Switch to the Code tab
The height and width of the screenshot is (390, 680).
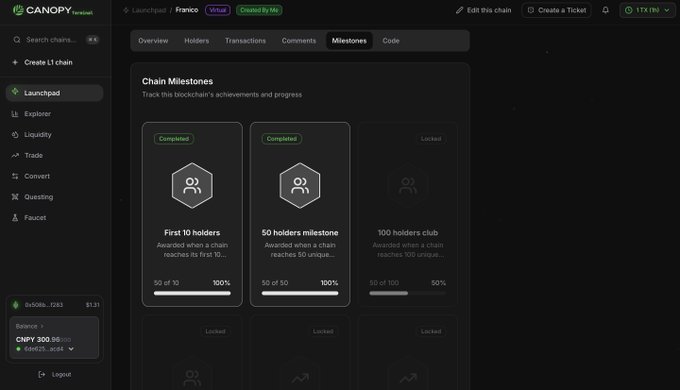click(391, 41)
